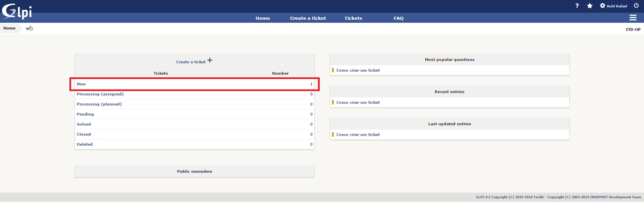Open Como criar um ticket under Recent entries
644x217 pixels.
tap(358, 102)
